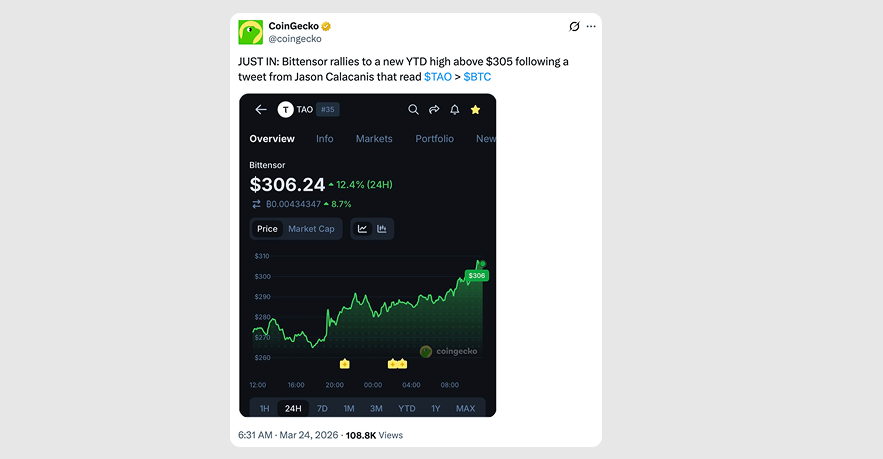Image resolution: width=883 pixels, height=459 pixels.
Task: Click the $BTC cashtag link
Action: [477, 77]
